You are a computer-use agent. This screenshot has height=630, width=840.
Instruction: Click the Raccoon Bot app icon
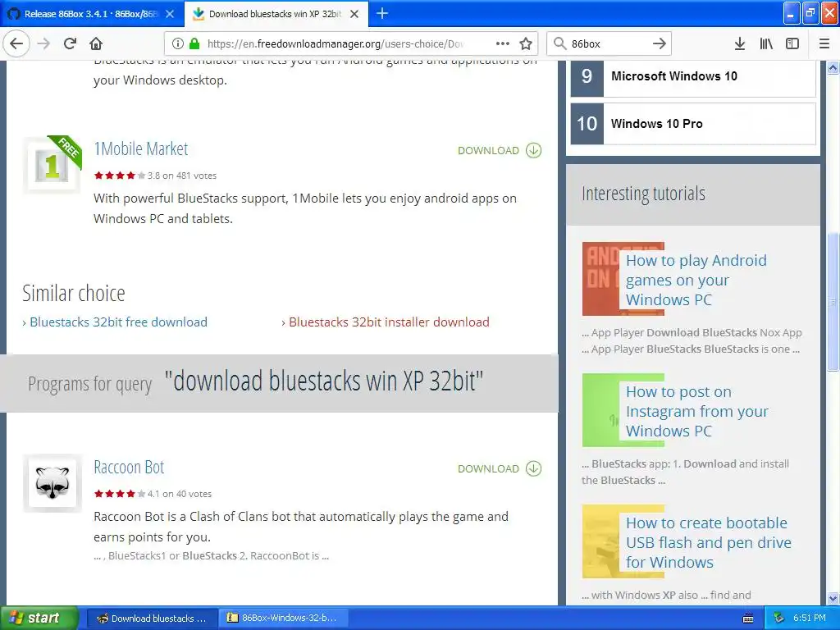coord(52,483)
